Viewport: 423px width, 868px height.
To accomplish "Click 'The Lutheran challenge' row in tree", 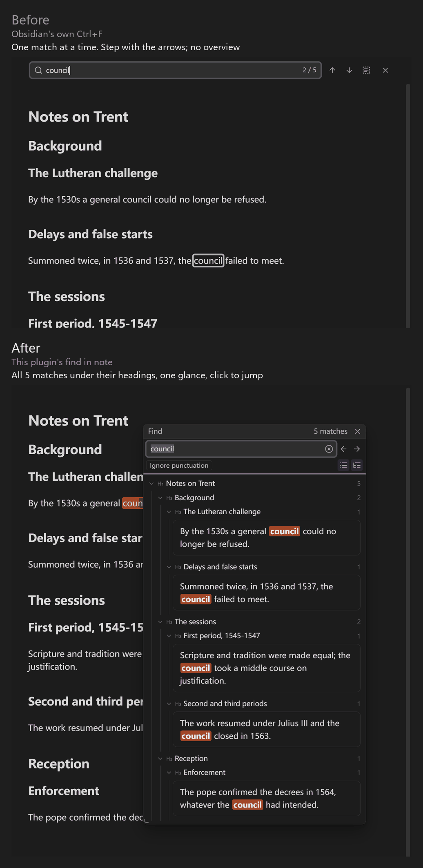I will click(263, 512).
